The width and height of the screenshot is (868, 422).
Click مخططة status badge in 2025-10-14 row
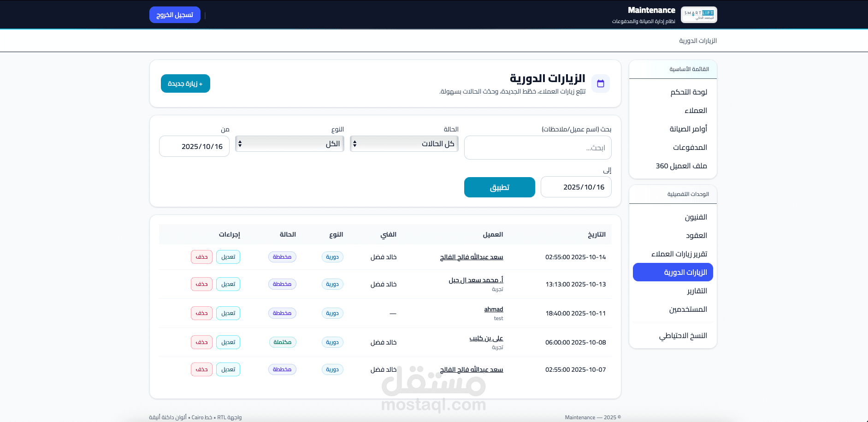282,257
